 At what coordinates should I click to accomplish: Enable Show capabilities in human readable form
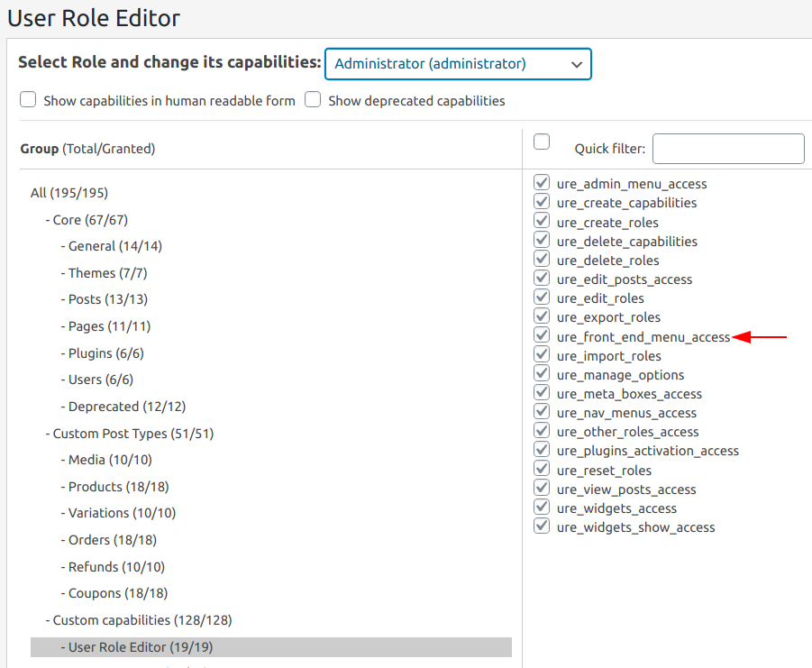coord(28,99)
